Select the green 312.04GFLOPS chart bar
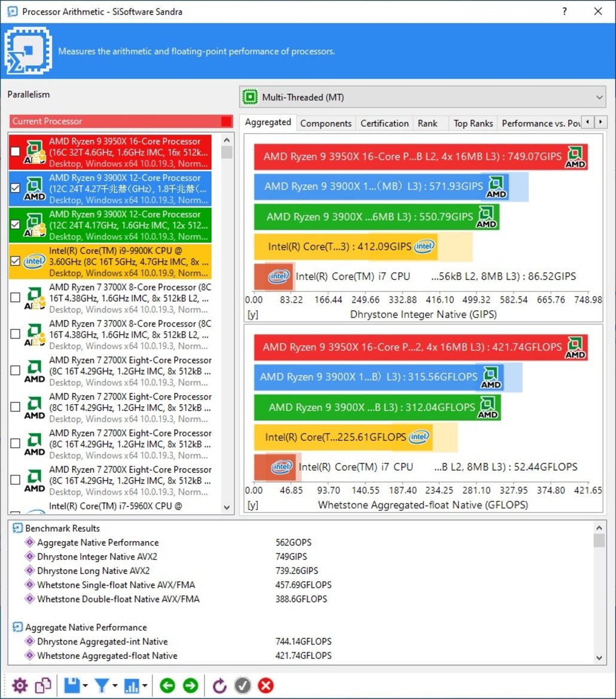Viewport: 616px width, 699px height. 377,407
